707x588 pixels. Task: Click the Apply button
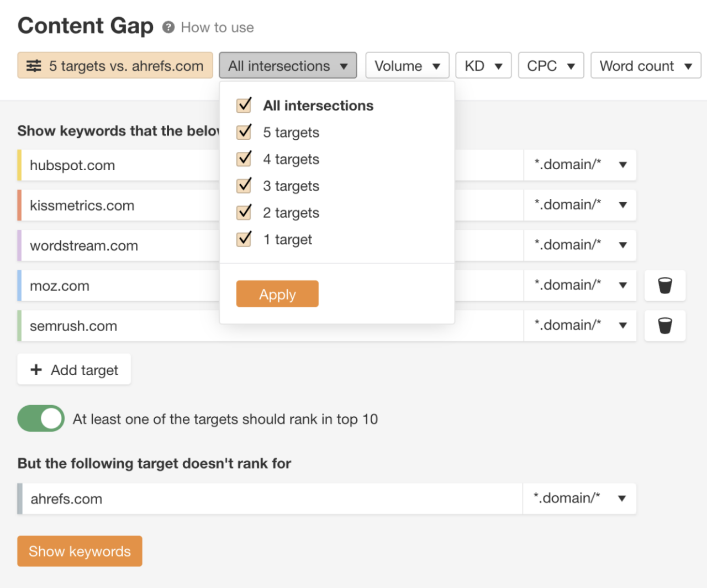277,294
